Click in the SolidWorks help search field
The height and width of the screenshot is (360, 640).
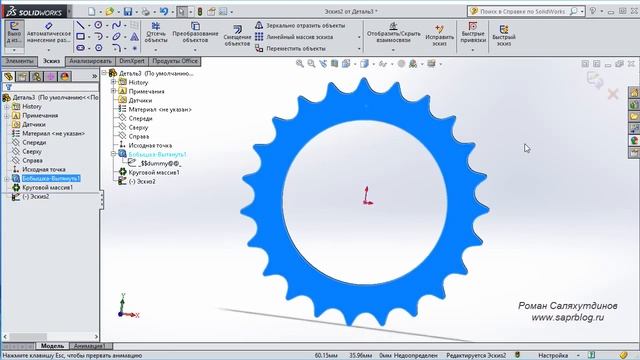pyautogui.click(x=524, y=11)
